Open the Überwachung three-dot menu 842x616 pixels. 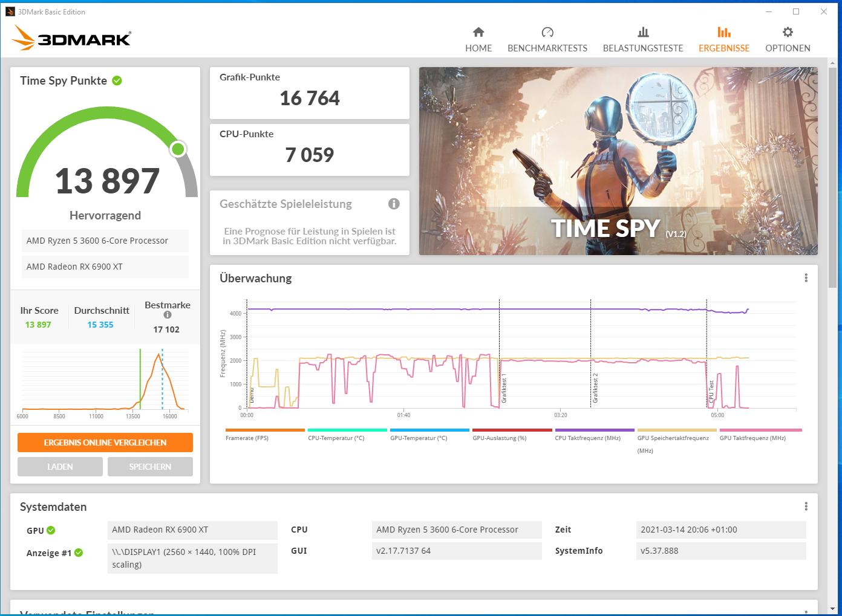806,278
